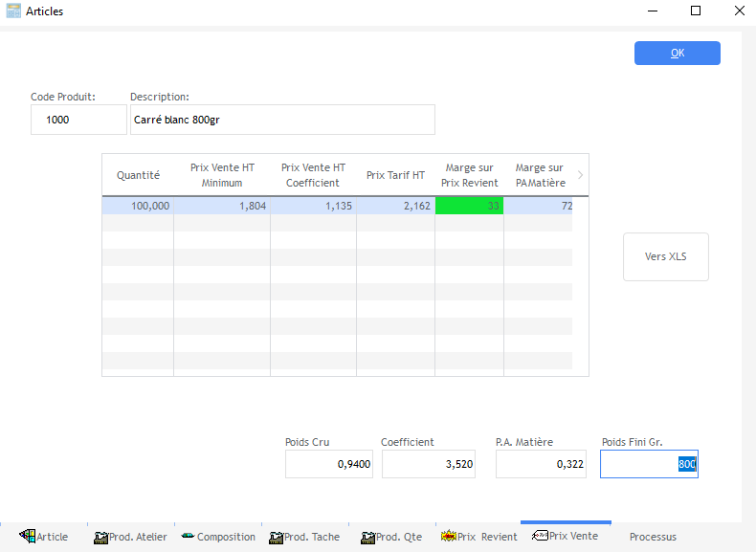Click the green Marge sur Prix Revient cell

(x=469, y=206)
